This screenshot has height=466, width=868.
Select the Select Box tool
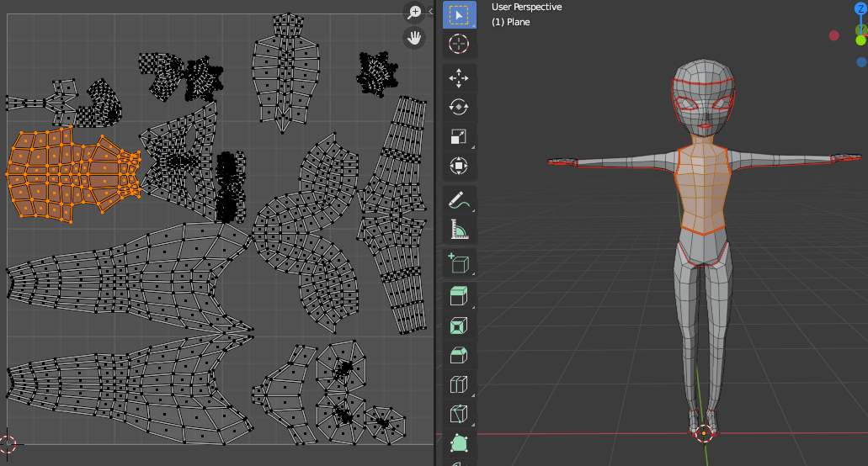tap(459, 15)
